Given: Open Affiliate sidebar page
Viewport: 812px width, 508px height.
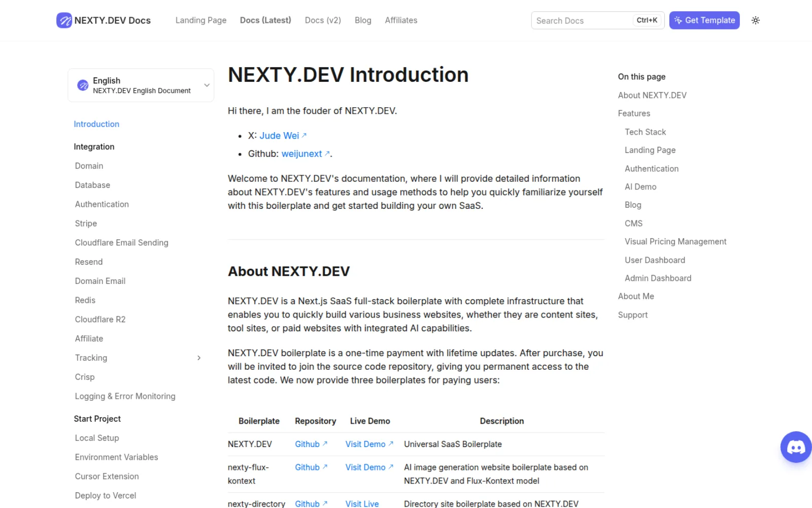Looking at the screenshot, I should [x=89, y=339].
